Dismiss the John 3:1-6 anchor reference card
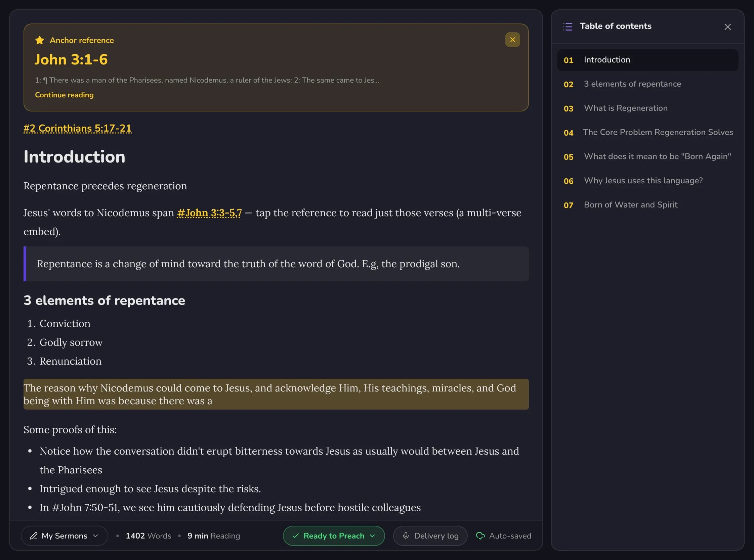 coord(512,40)
